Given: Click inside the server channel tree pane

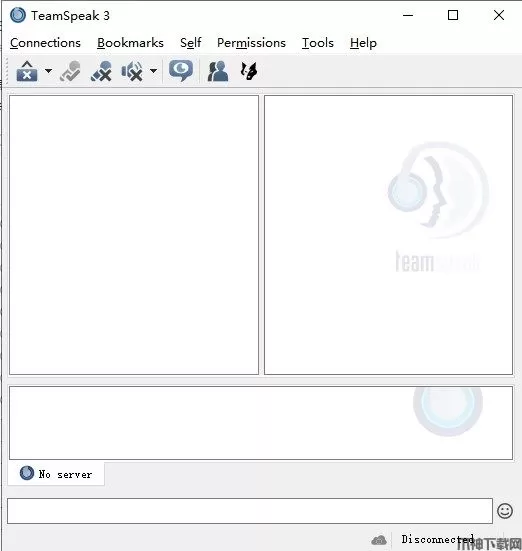Looking at the screenshot, I should [x=134, y=235].
